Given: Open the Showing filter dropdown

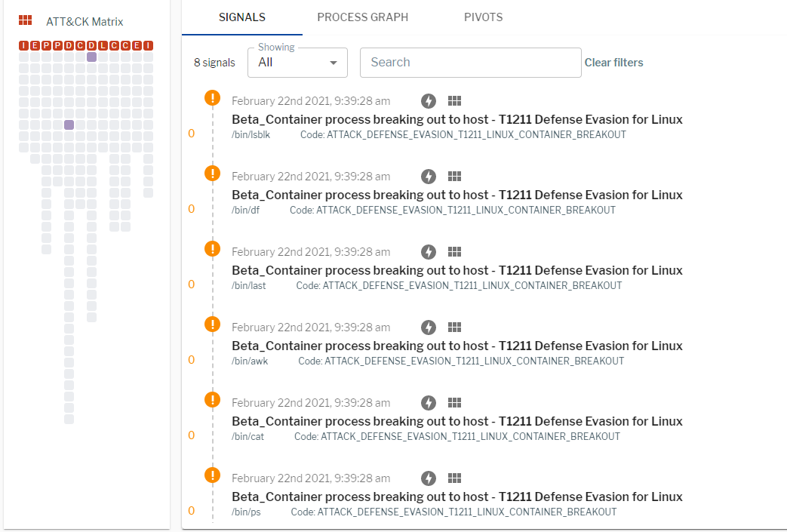Looking at the screenshot, I should point(297,63).
